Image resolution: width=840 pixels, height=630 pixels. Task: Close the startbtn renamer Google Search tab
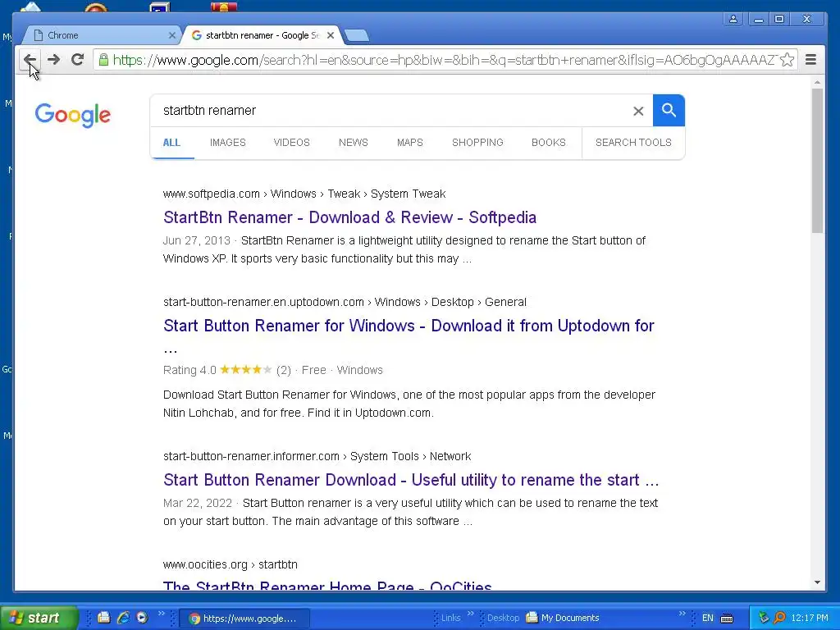click(331, 35)
